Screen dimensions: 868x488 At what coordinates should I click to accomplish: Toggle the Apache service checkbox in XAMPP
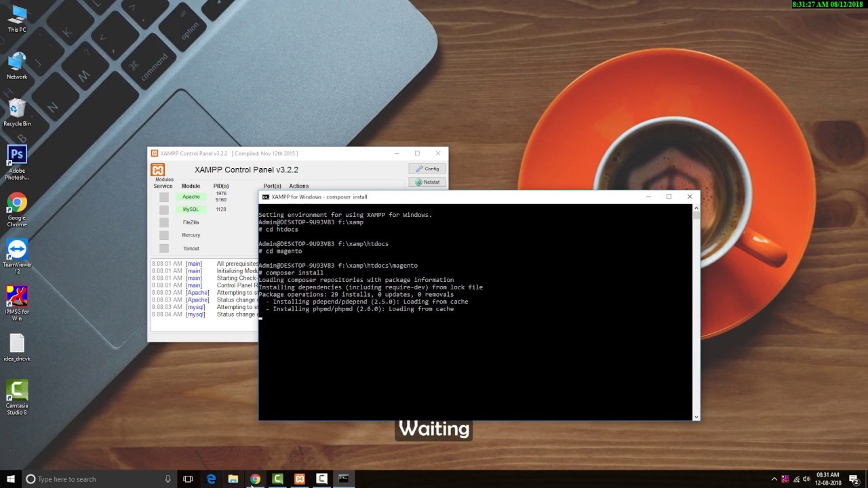coord(164,197)
